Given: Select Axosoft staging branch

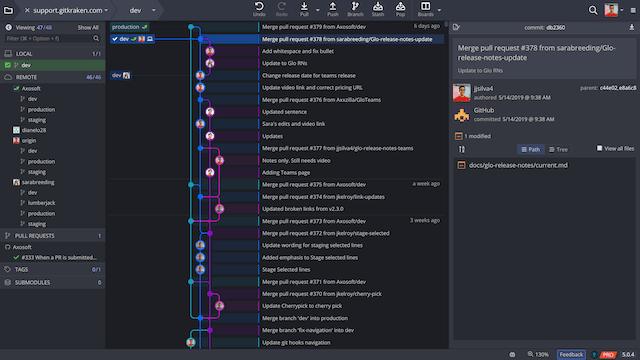Looking at the screenshot, I should (37, 120).
